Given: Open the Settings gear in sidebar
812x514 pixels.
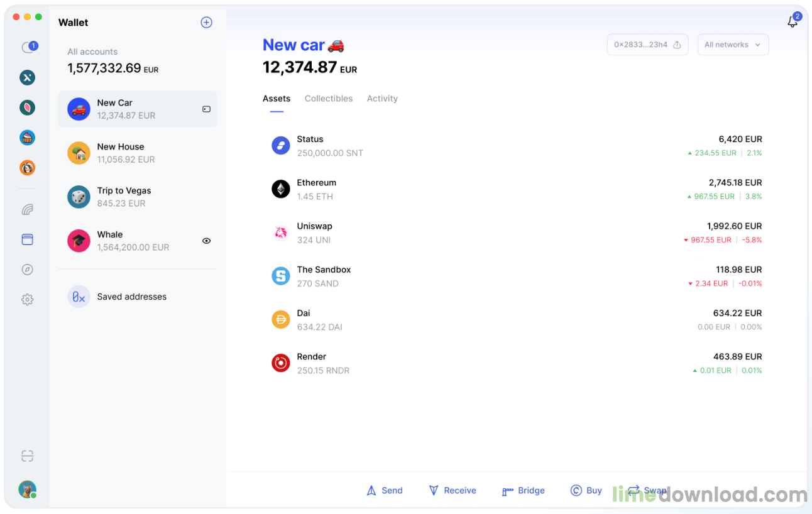Looking at the screenshot, I should tap(27, 300).
